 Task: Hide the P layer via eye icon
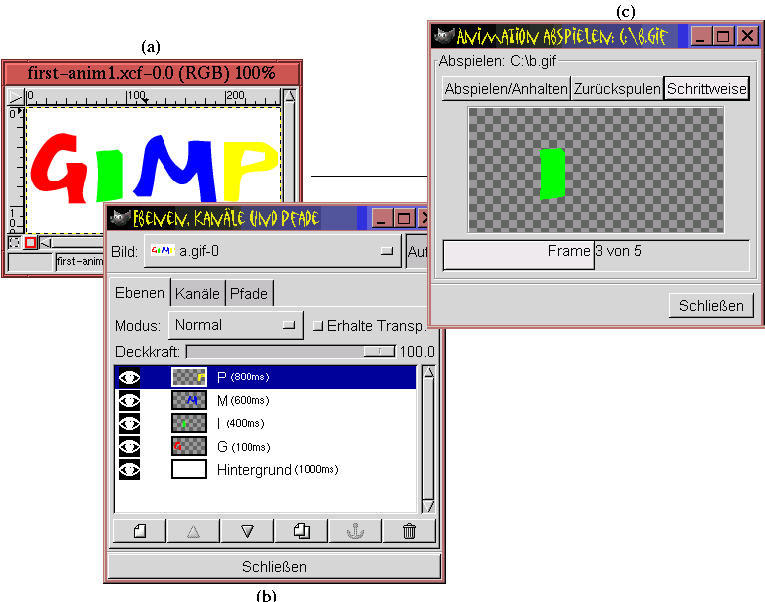coord(130,377)
